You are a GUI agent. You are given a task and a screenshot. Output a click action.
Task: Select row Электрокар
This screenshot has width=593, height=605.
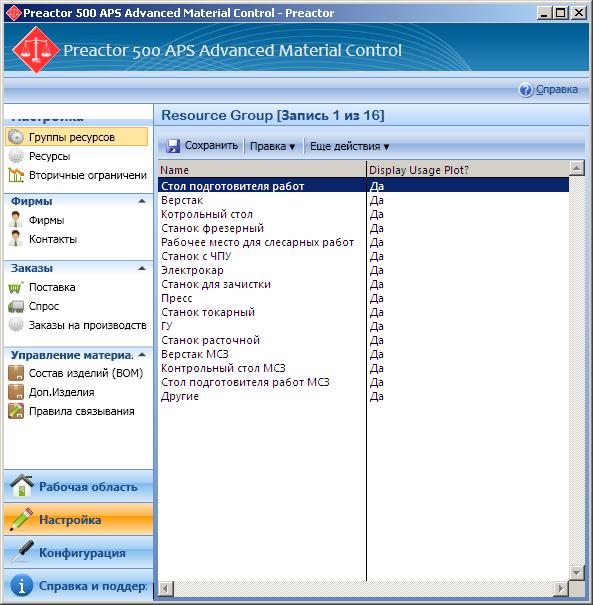[x=363, y=270]
